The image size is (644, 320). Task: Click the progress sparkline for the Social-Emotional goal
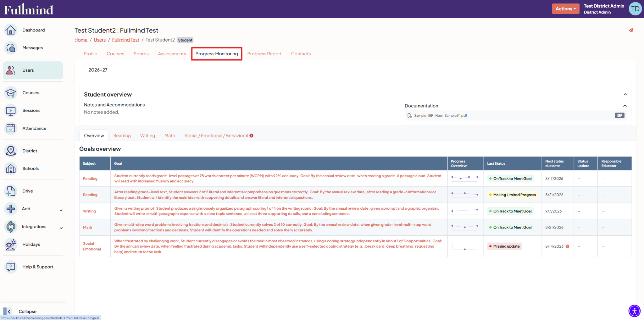pos(465,246)
